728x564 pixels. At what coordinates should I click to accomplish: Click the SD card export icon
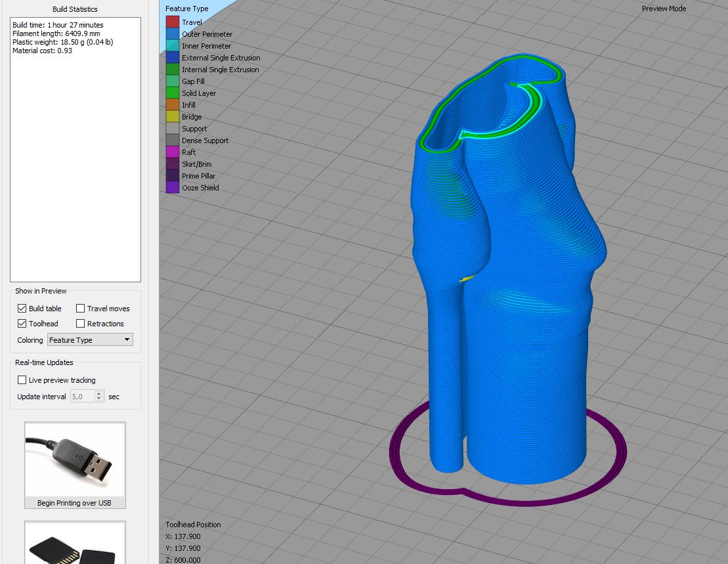(x=75, y=545)
